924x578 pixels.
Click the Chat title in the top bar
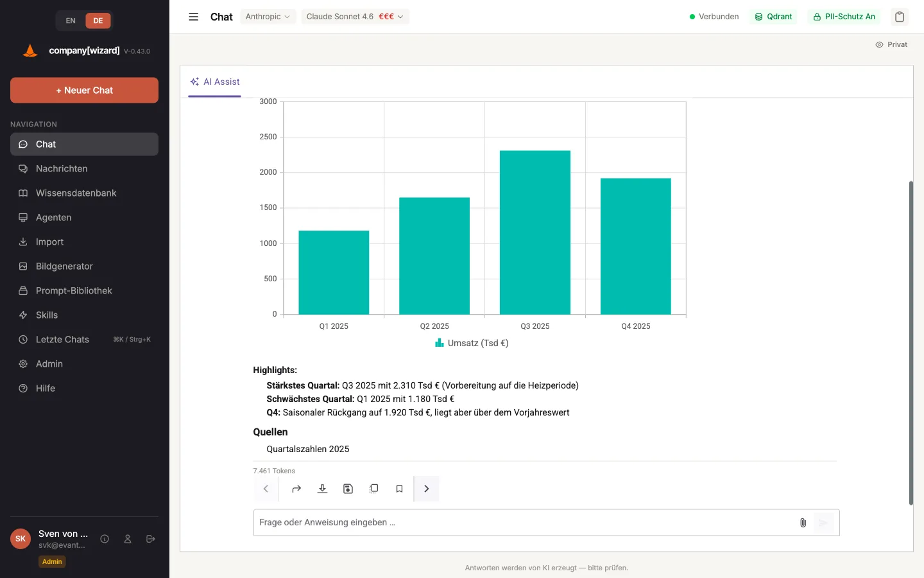coord(221,17)
